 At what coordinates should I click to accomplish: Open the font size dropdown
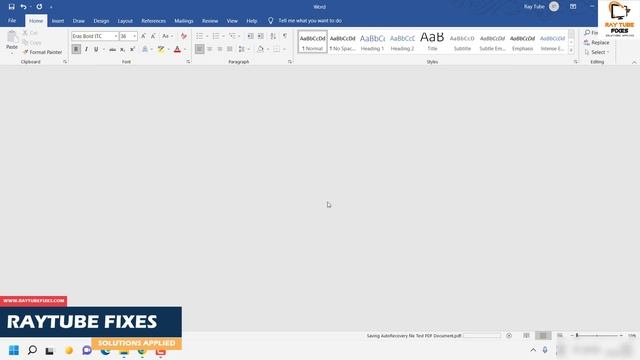click(x=135, y=36)
